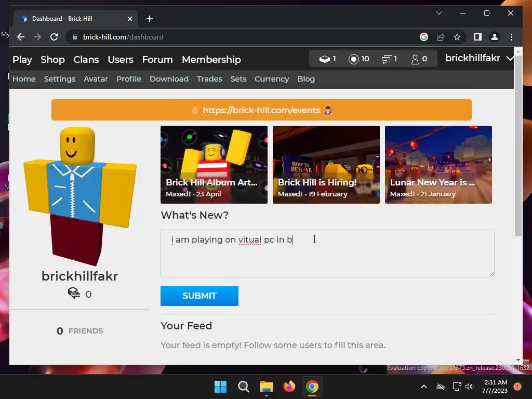Click the page vertical scrollbar thumb
The width and height of the screenshot is (532, 399).
pyautogui.click(x=518, y=146)
